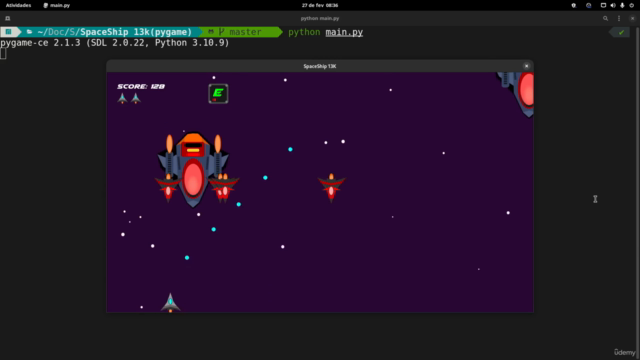Screen dimensions: 640x360
Task: Click the lone red enemy fighter at center
Action: [331, 188]
